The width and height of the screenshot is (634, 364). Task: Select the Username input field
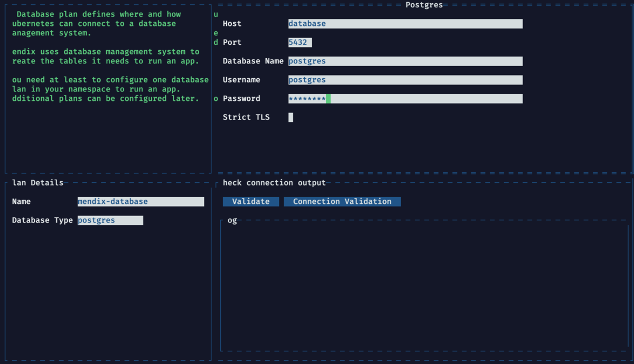tap(405, 80)
